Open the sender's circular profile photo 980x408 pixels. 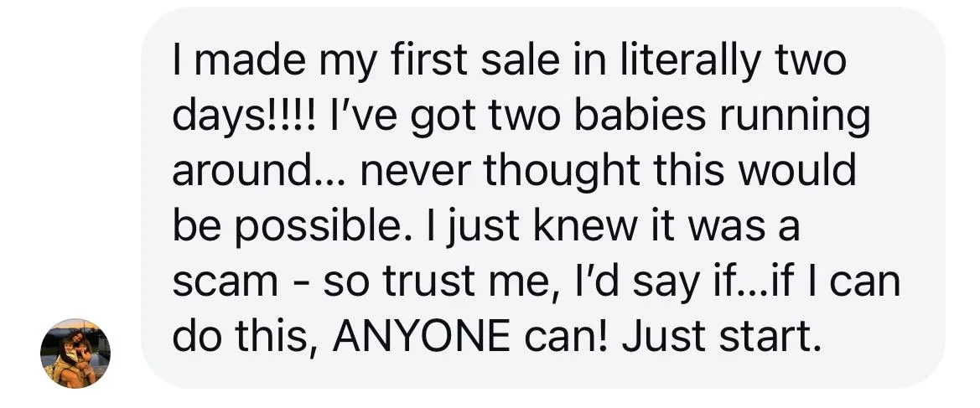pyautogui.click(x=75, y=353)
